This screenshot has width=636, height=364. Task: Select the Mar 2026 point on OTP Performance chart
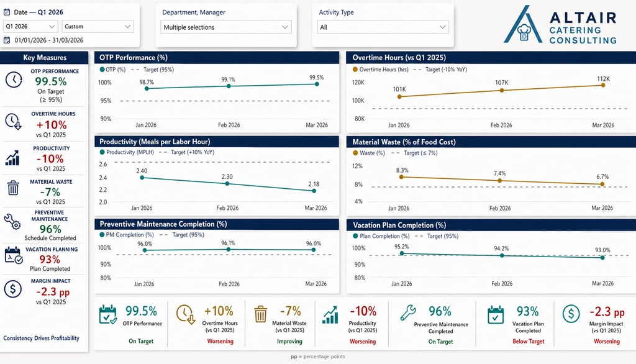tap(317, 84)
